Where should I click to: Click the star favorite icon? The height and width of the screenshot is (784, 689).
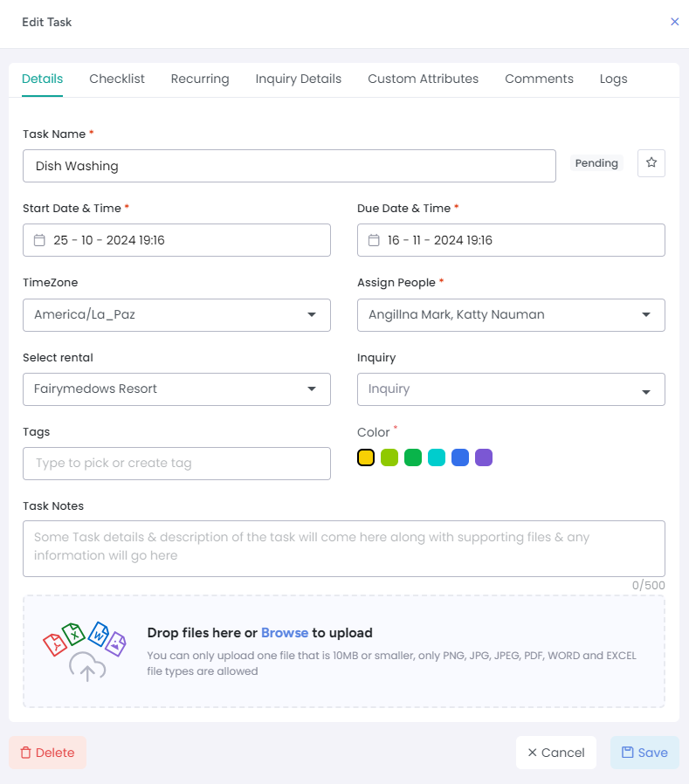651,163
